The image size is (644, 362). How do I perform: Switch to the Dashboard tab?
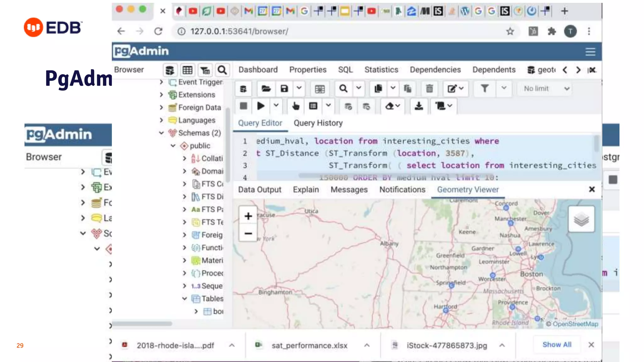258,70
